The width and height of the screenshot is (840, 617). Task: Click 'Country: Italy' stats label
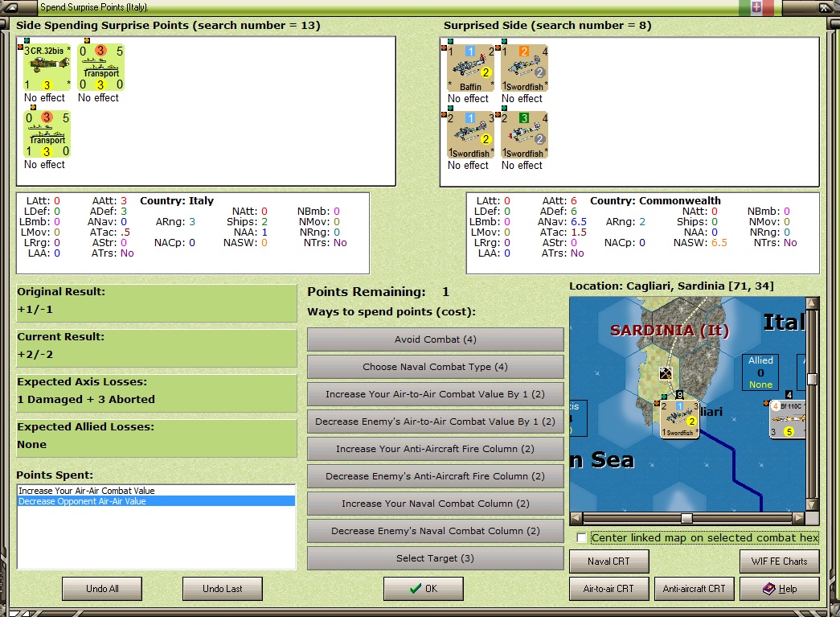click(177, 200)
